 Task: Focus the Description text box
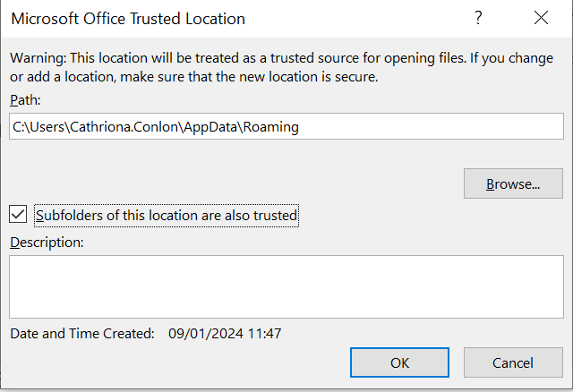286,286
